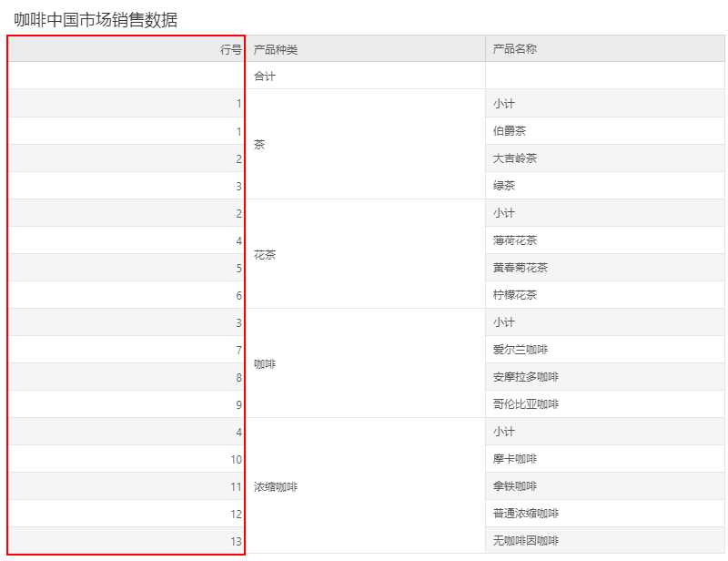Click the 产品种类 column header
Screen dimensions: 728x561
click(x=273, y=48)
